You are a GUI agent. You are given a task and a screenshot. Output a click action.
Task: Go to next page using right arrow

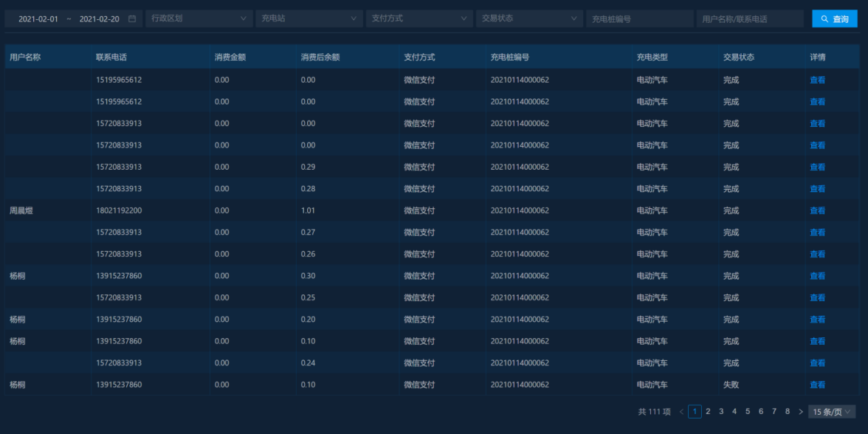(x=801, y=412)
